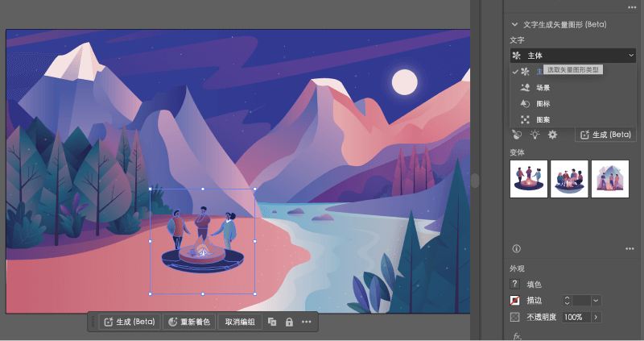This screenshot has height=341, width=644.
Task: Click the style picker icon under the type list
Action: point(518,135)
